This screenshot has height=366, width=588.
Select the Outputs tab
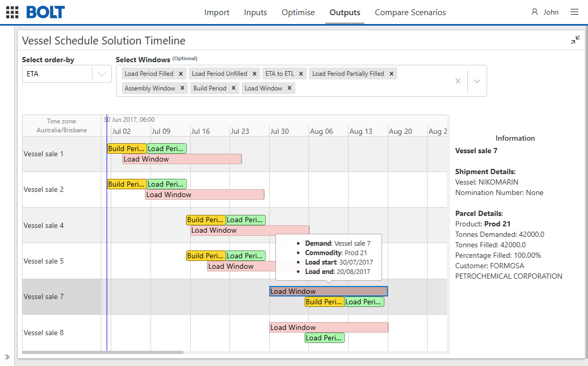point(344,13)
